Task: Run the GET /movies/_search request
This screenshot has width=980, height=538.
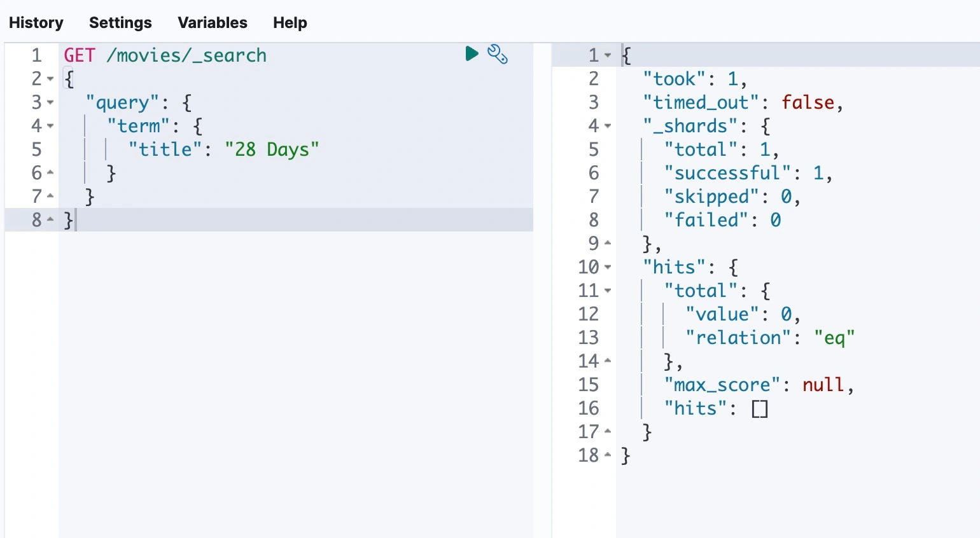Action: [472, 54]
